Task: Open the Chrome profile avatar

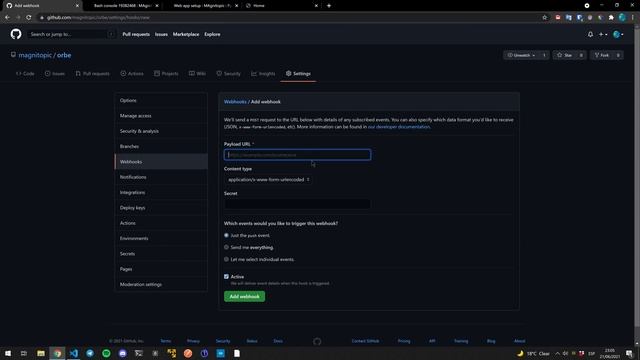Action: coord(622,18)
